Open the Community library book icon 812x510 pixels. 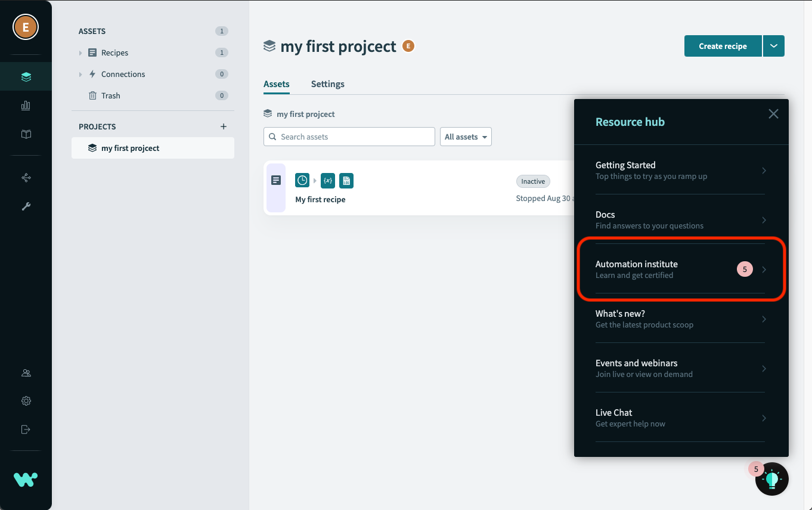[x=26, y=134]
